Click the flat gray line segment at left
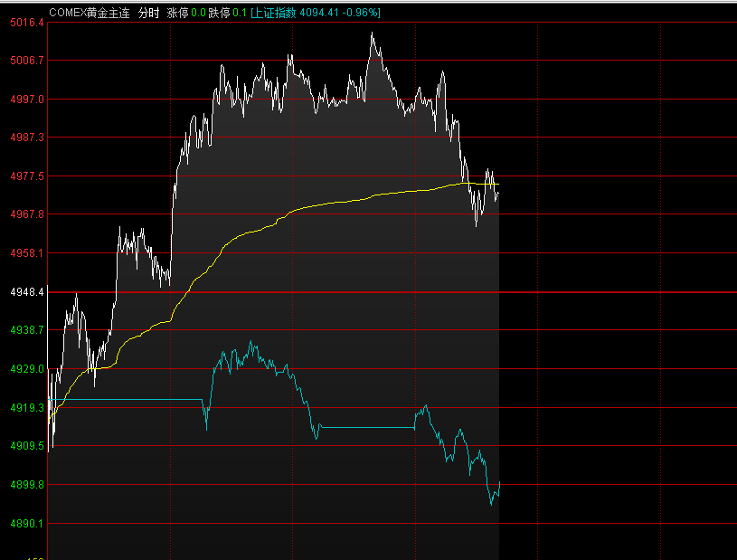 click(x=127, y=399)
